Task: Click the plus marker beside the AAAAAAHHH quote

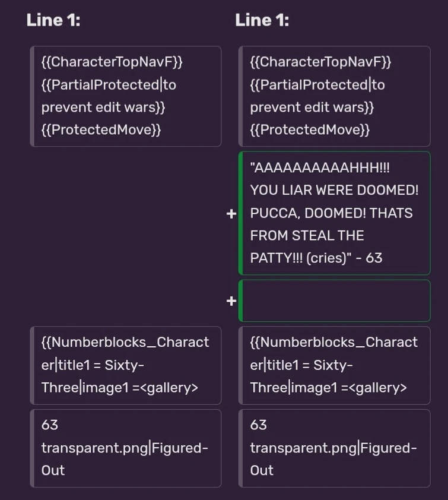Action: [231, 214]
